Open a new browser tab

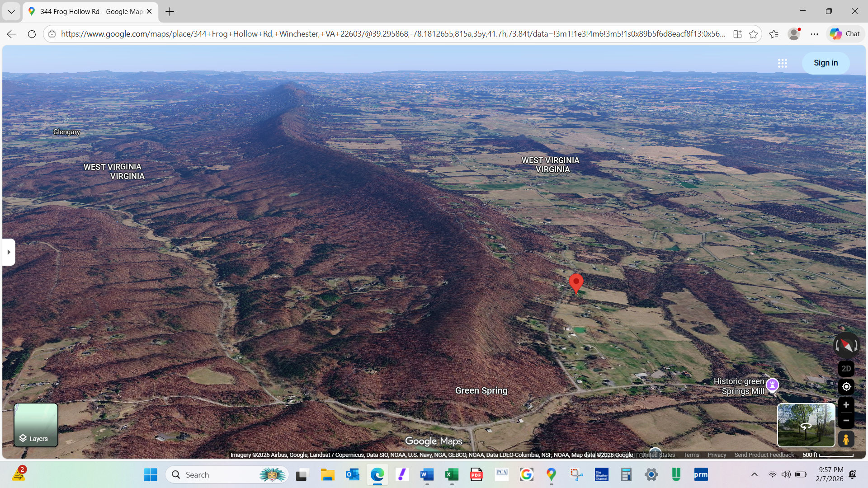coord(170,12)
